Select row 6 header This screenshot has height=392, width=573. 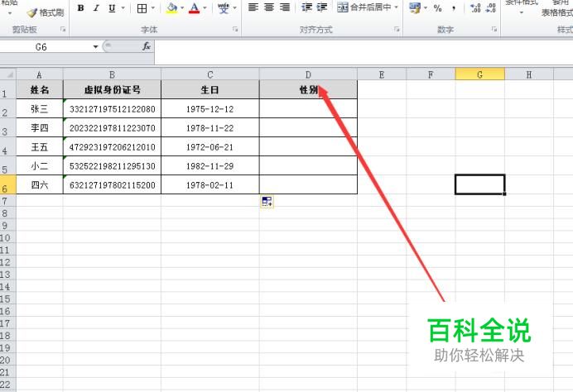tap(7, 184)
